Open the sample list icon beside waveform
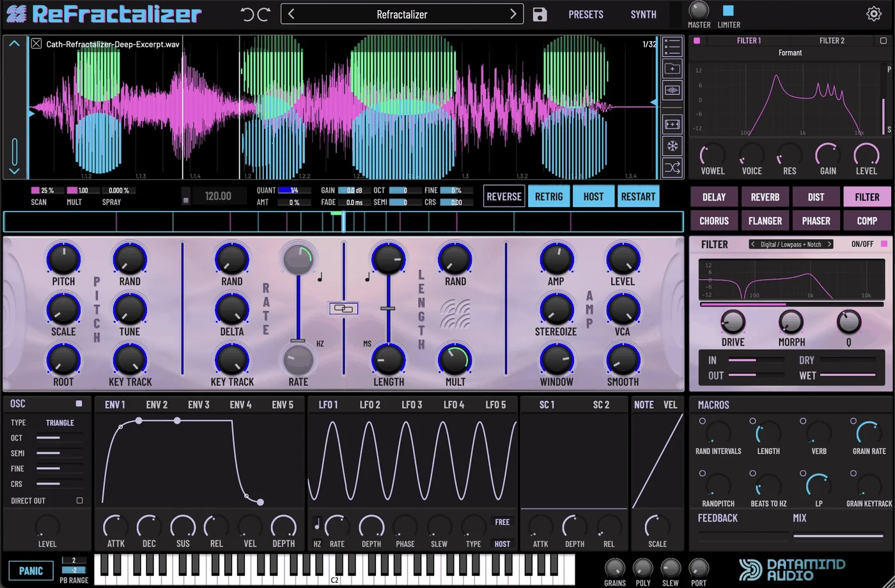 673,46
